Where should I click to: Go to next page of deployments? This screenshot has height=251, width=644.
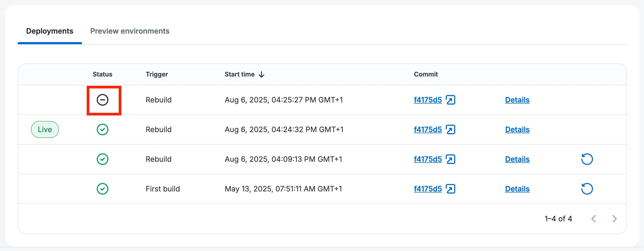click(x=614, y=219)
